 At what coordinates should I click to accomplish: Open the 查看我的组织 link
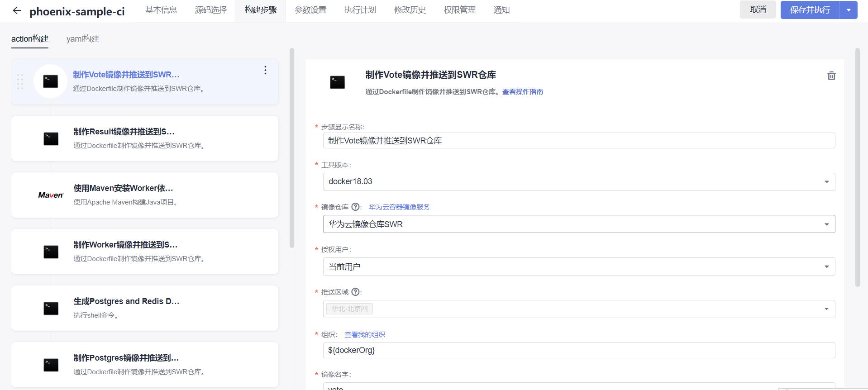point(365,334)
